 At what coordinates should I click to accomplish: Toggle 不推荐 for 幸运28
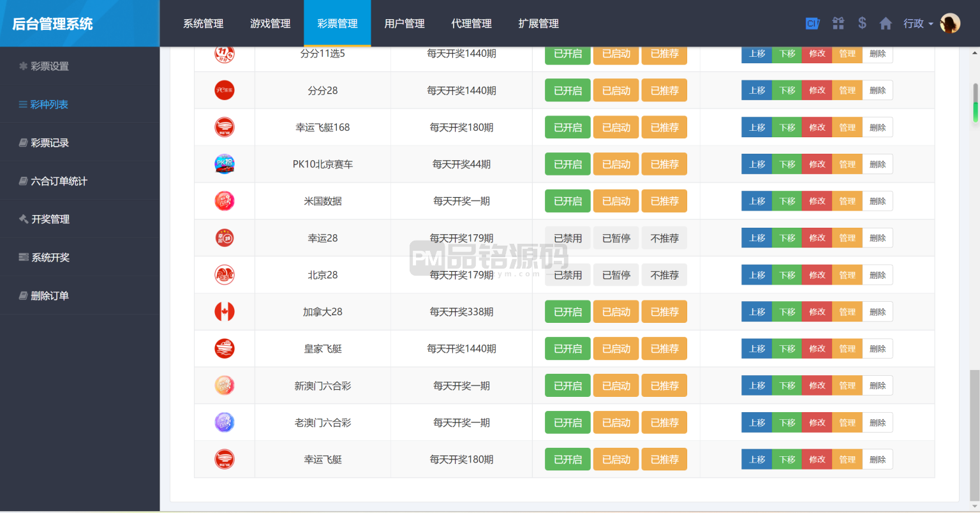665,238
